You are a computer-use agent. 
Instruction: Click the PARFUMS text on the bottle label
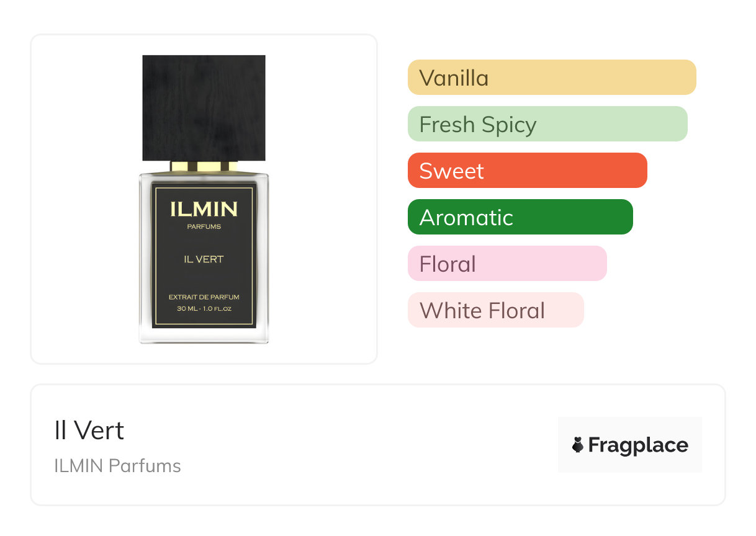[204, 226]
